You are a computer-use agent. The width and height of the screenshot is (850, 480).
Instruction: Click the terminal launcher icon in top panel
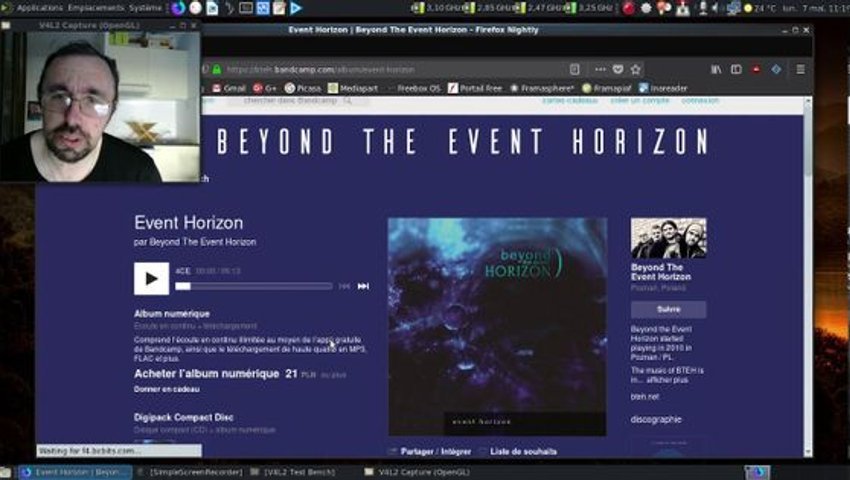tap(246, 8)
